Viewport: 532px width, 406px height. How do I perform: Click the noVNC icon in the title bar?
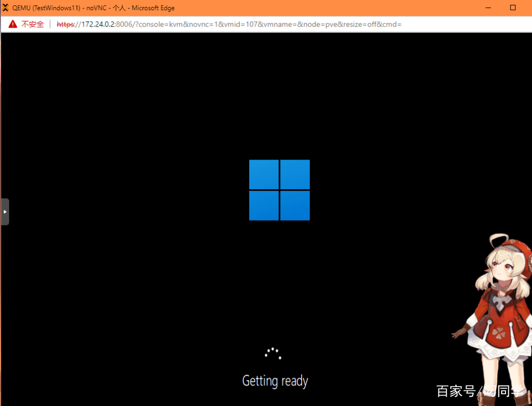5,8
